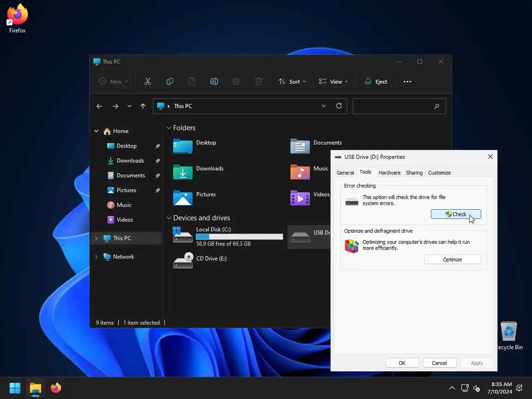
Task: Go forward with the right arrow
Action: coord(115,106)
